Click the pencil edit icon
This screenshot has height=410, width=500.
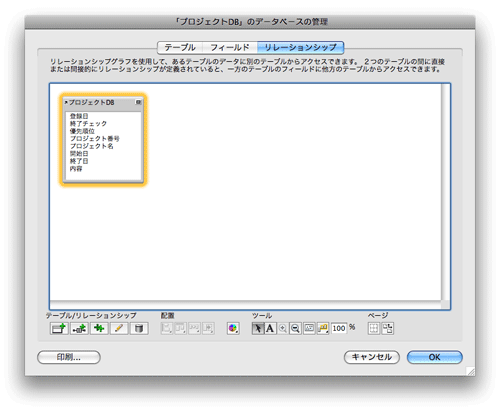tap(119, 329)
